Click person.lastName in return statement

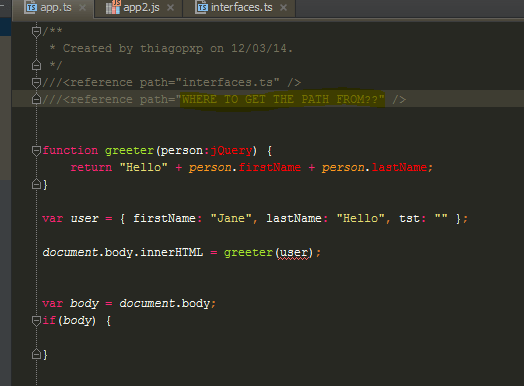(x=375, y=167)
